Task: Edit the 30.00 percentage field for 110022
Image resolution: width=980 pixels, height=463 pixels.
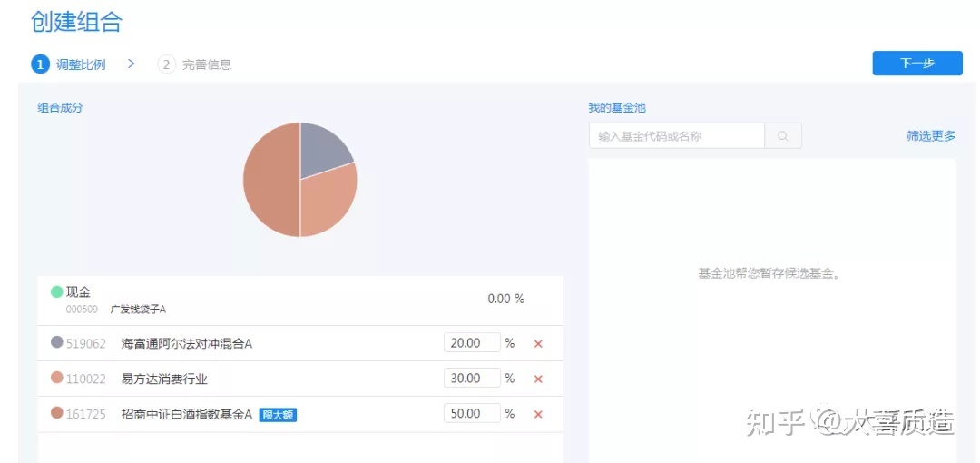Action: coord(472,379)
